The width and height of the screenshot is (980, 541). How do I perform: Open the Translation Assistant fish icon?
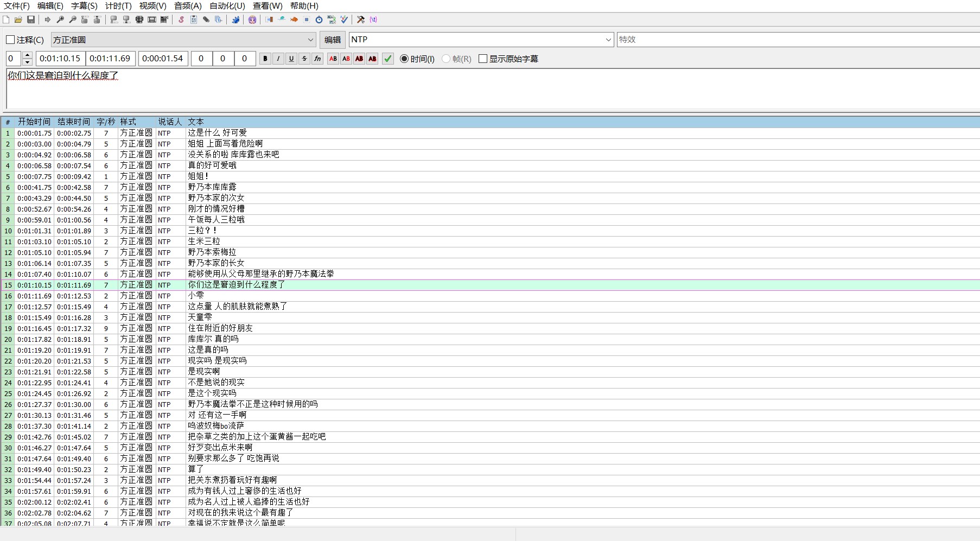click(294, 20)
